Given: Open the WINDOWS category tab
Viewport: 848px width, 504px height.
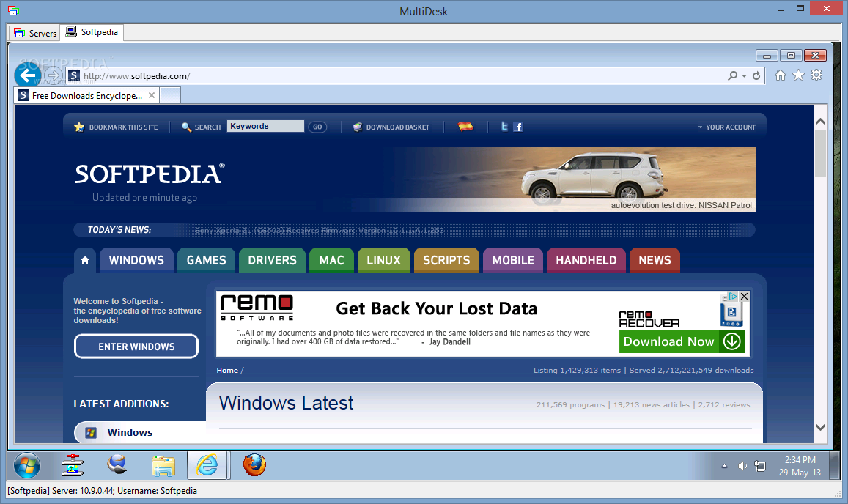Looking at the screenshot, I should (136, 260).
